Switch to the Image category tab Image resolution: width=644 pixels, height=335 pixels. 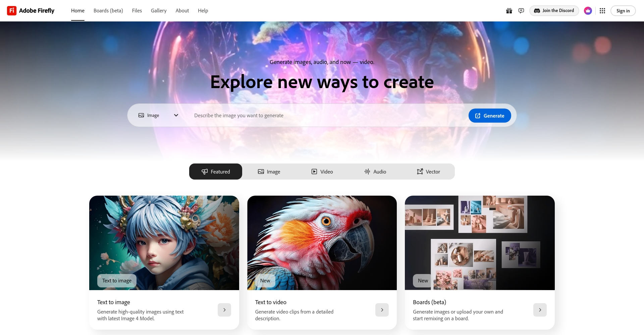pyautogui.click(x=269, y=172)
